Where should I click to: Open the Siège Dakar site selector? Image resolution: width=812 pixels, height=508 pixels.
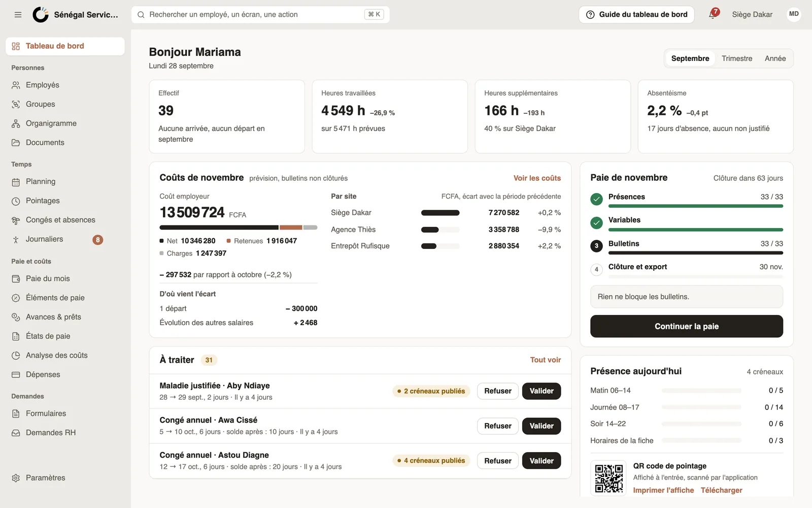[752, 15]
